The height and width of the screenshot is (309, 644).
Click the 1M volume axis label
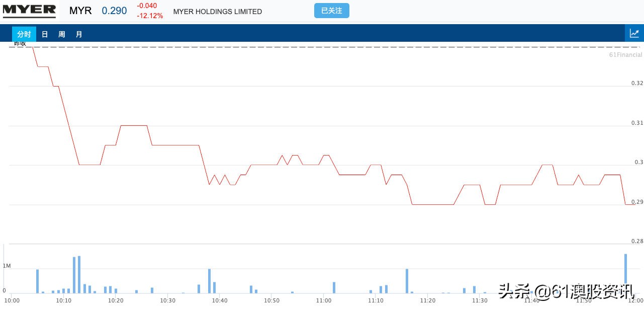tap(7, 266)
